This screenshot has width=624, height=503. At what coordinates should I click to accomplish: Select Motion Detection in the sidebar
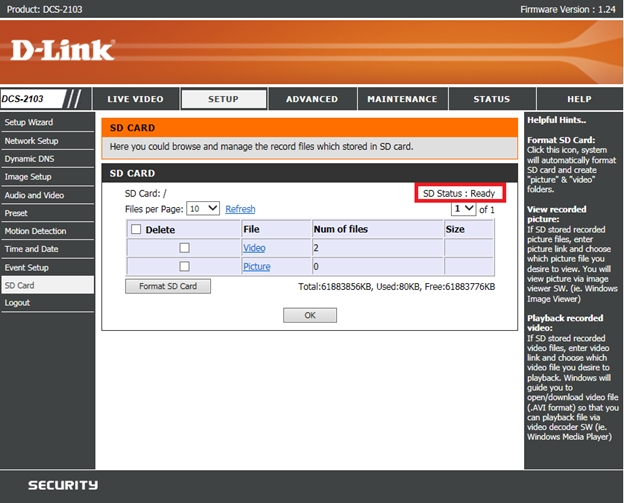(35, 231)
